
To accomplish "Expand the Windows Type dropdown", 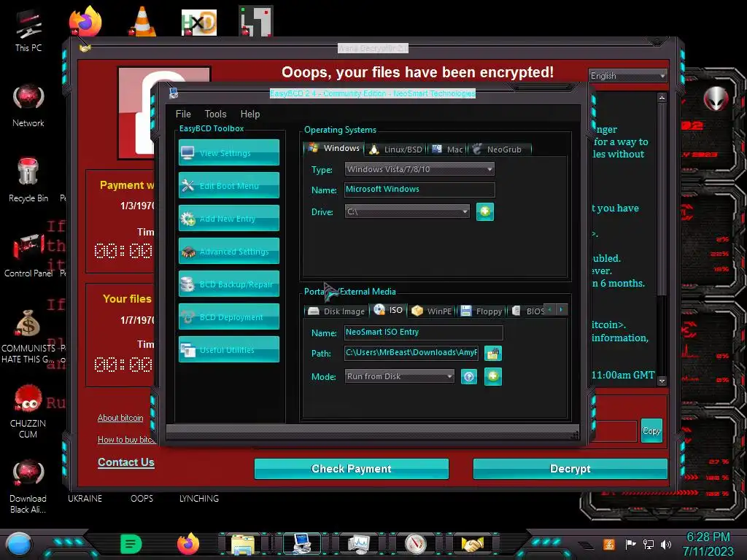I will tap(419, 169).
